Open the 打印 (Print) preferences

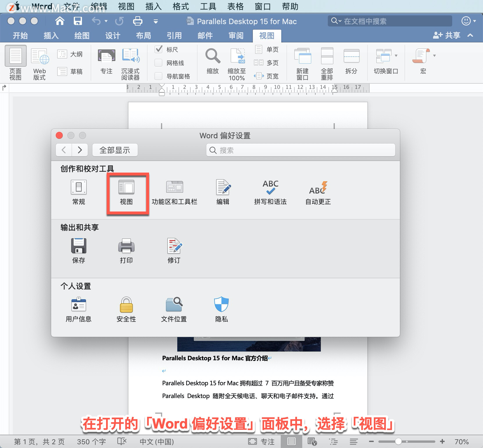[x=126, y=251]
